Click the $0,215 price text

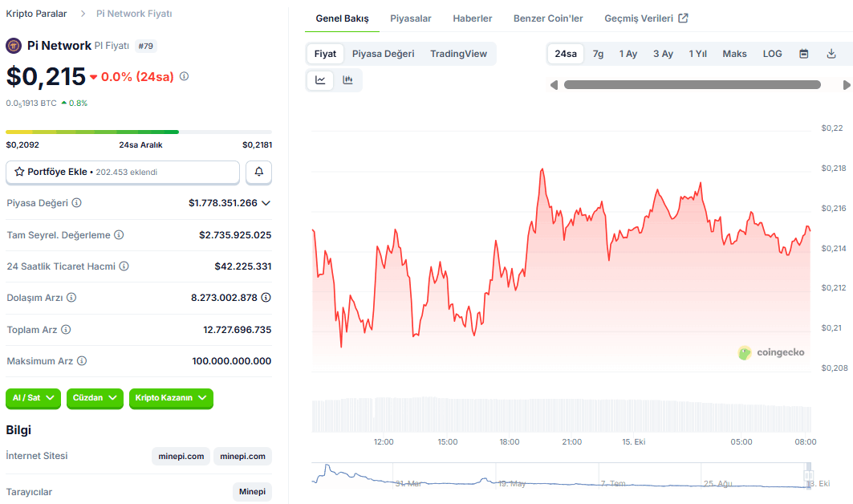[x=47, y=77]
